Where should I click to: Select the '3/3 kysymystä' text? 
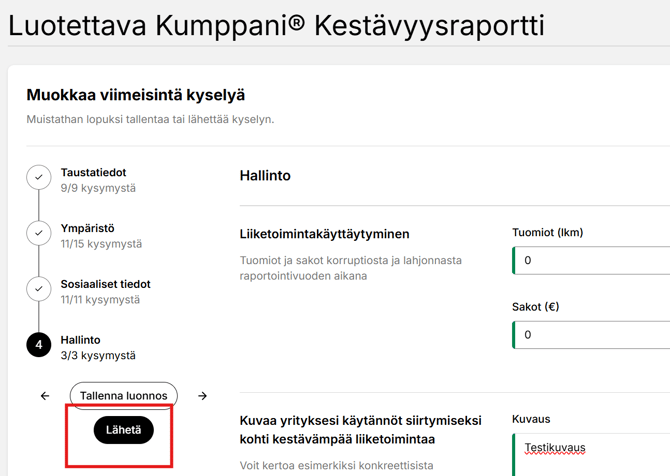[x=98, y=356]
